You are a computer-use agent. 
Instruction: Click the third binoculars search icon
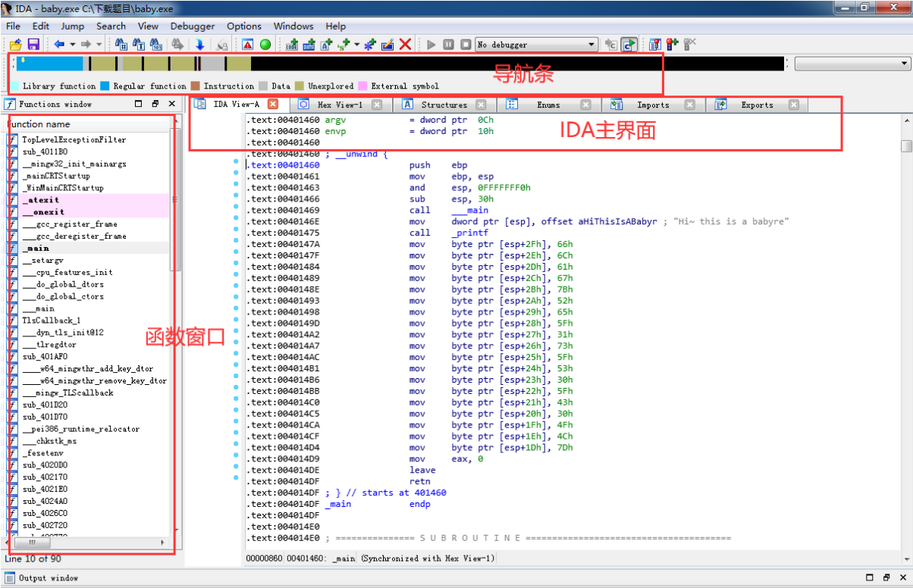click(x=157, y=45)
